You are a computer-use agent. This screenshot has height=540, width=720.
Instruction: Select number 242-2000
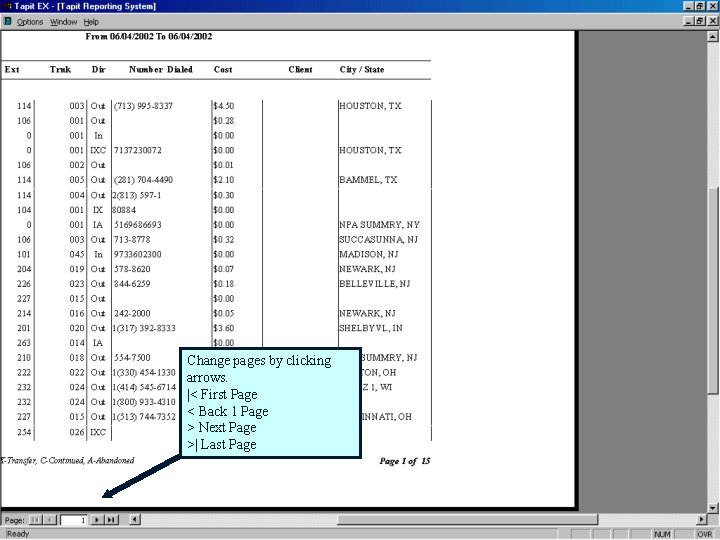pos(132,313)
